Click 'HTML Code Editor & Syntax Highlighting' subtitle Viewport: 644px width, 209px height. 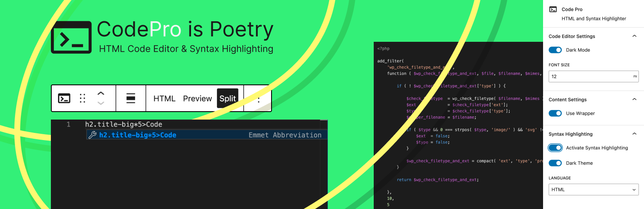[x=186, y=49]
